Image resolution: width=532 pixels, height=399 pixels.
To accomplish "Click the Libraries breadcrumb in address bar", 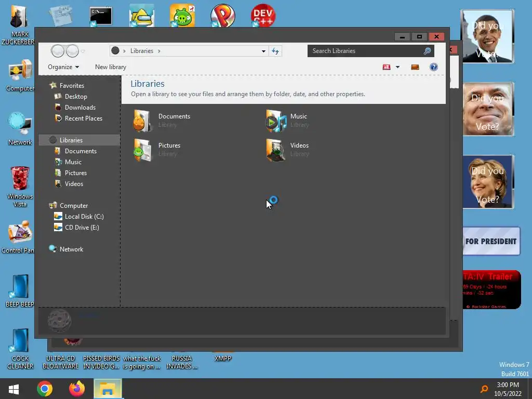I will coord(142,51).
